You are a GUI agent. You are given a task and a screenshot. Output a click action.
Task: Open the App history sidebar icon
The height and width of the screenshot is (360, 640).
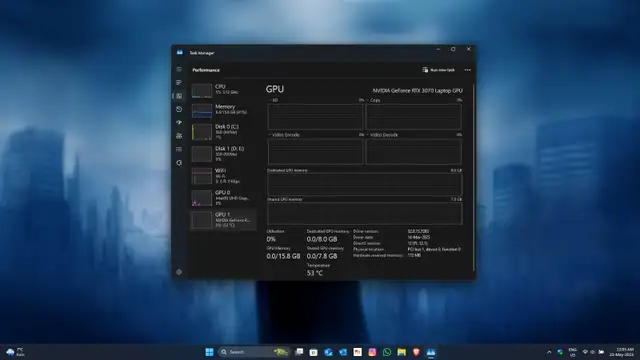coord(179,109)
